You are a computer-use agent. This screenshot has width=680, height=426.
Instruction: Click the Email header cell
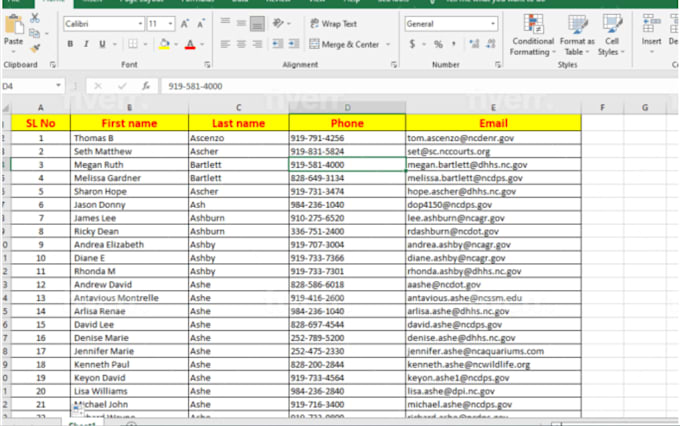tap(494, 123)
